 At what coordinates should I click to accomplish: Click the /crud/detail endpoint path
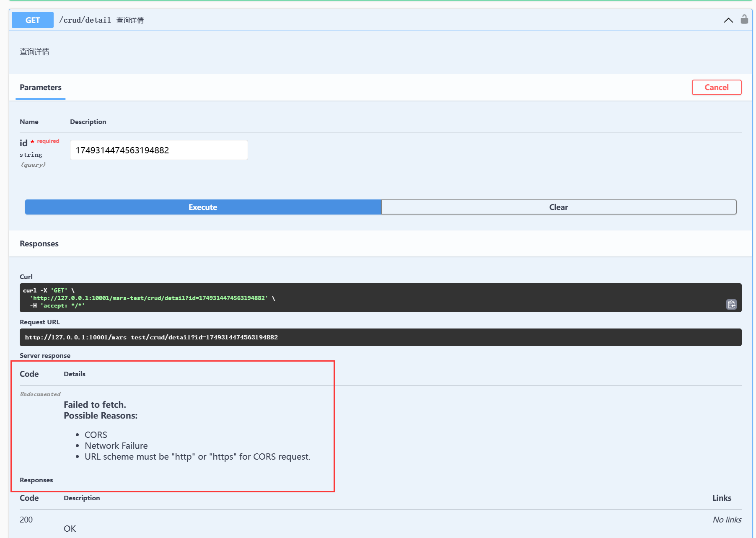click(85, 20)
